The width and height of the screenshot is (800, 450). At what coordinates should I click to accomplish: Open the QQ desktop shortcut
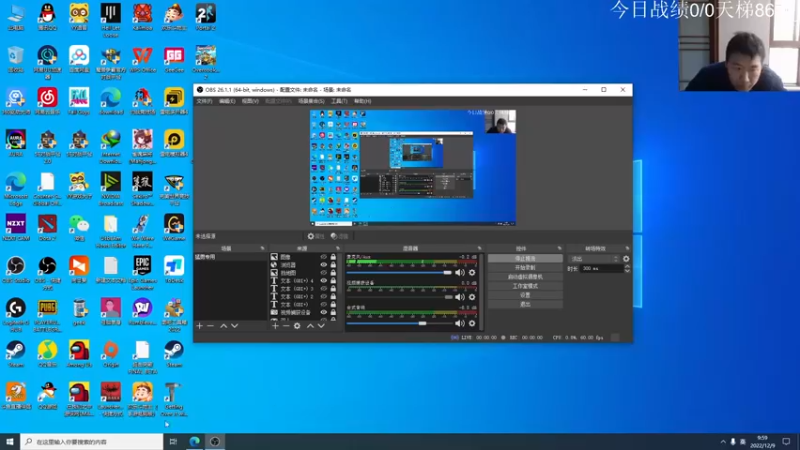(47, 17)
